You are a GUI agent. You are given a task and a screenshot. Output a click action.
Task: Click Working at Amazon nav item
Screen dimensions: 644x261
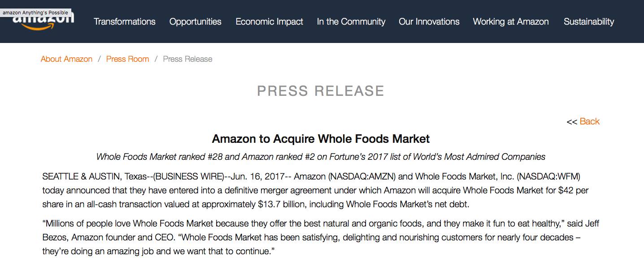(510, 21)
